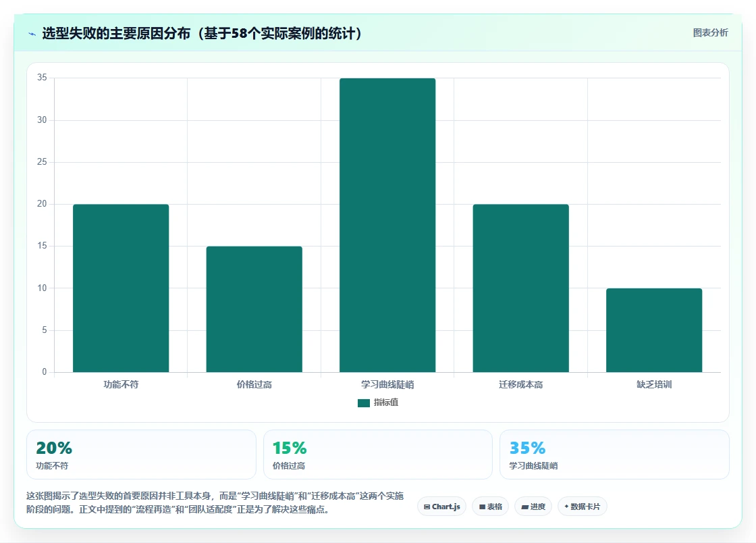Open the 20% 功能不符 stat card
The image size is (756, 543).
pyautogui.click(x=141, y=455)
